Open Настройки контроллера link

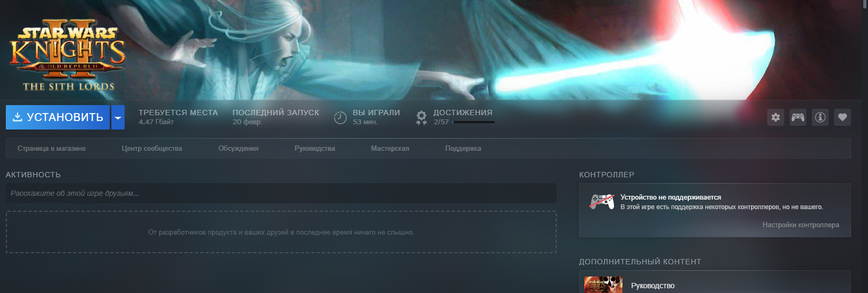coord(801,225)
